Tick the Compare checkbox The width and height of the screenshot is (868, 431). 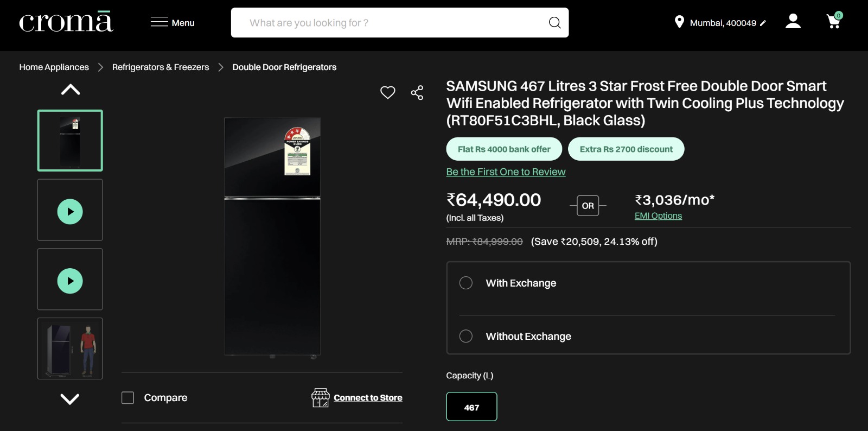click(128, 398)
